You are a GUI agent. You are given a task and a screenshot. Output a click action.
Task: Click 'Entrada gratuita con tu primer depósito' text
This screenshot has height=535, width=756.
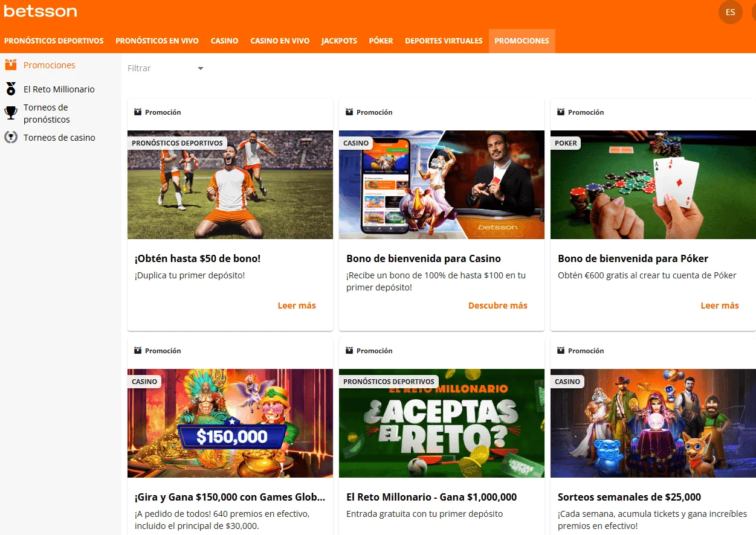(424, 514)
